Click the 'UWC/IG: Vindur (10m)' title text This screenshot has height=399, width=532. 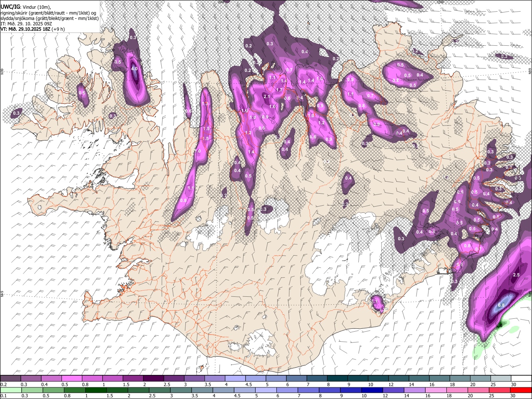pyautogui.click(x=26, y=7)
